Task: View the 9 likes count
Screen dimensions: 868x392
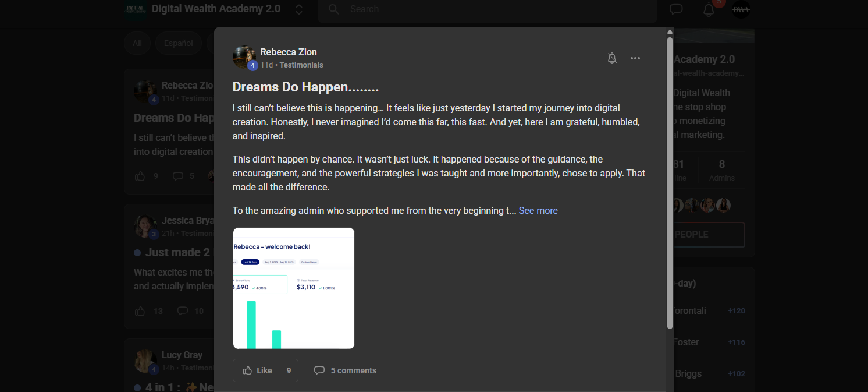Action: coord(289,370)
